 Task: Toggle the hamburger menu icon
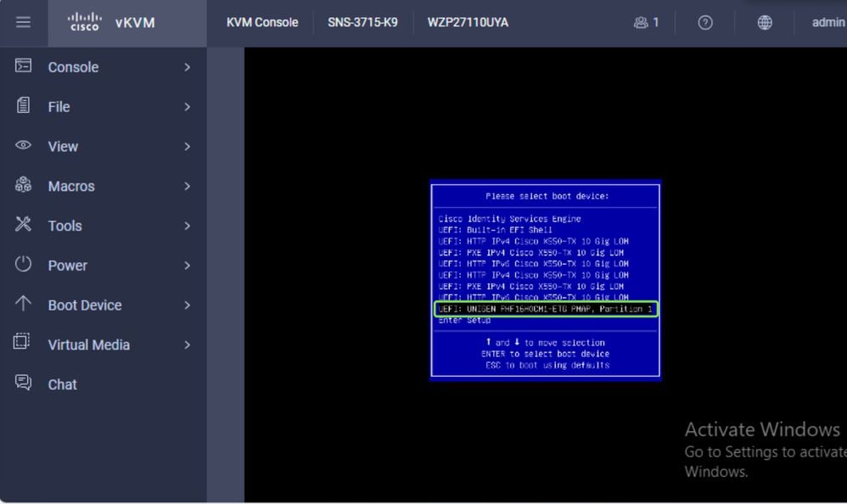pyautogui.click(x=23, y=22)
